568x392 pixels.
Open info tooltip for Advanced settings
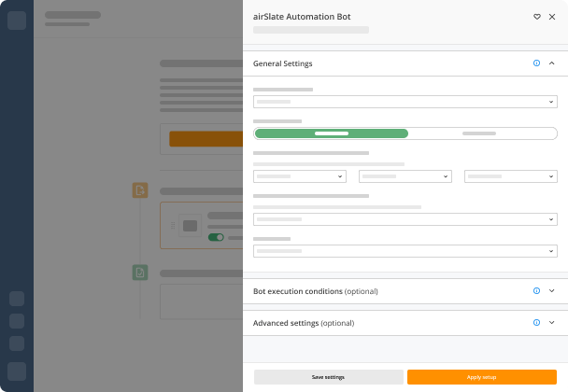(x=536, y=323)
